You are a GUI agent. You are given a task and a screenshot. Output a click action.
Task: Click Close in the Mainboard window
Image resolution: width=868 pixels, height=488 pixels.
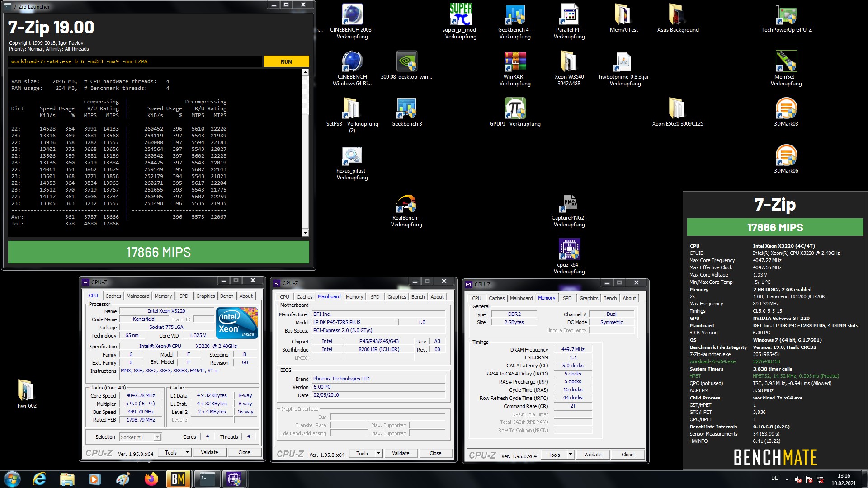pos(435,453)
